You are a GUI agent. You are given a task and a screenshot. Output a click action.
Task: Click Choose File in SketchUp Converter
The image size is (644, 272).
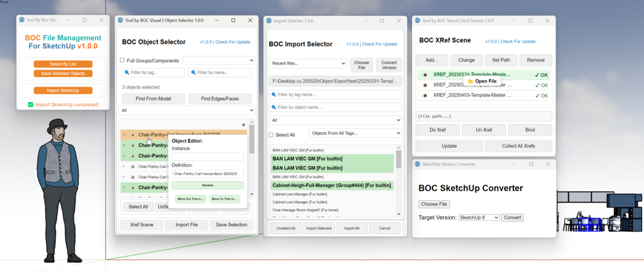[x=434, y=204]
